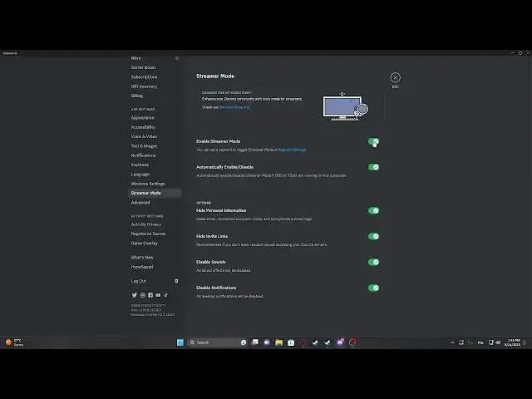
Task: Open Microsoft Store from the taskbar
Action: [291, 342]
